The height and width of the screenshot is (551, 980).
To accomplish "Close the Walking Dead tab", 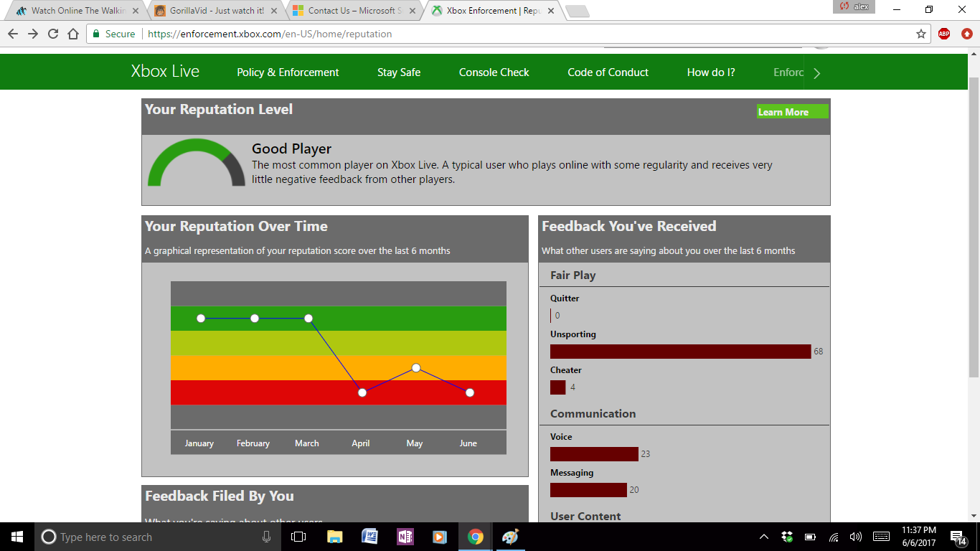I will coord(136,11).
